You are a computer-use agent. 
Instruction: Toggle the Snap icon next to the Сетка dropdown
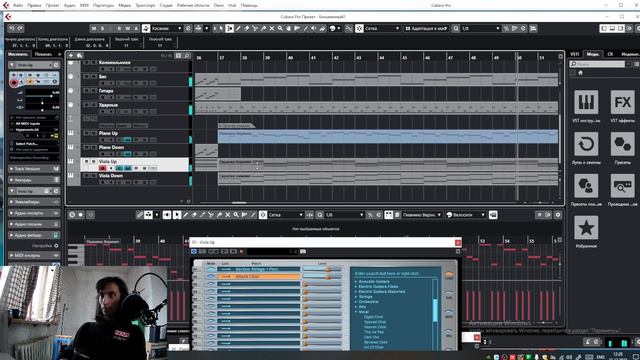pos(359,28)
